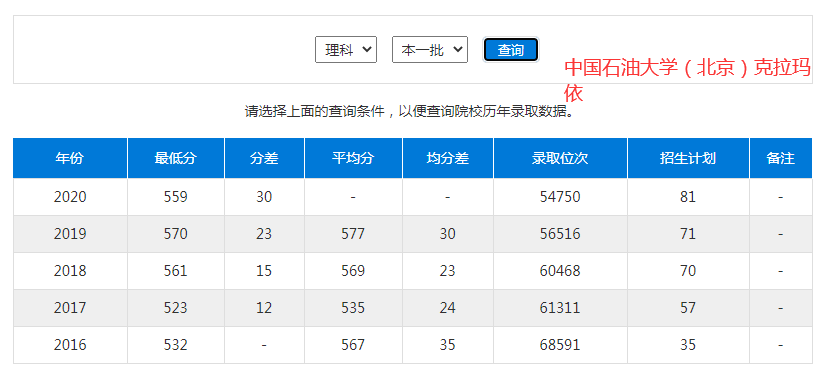
Task: Click the 均分差 column header
Action: pyautogui.click(x=448, y=158)
